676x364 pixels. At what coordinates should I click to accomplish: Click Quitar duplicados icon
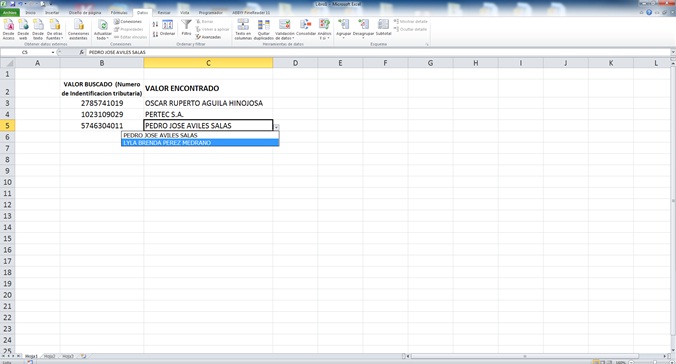[263, 29]
